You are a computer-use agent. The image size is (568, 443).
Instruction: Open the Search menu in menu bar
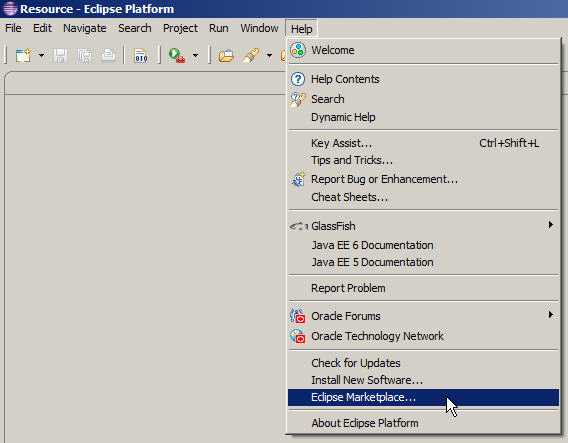click(x=135, y=28)
